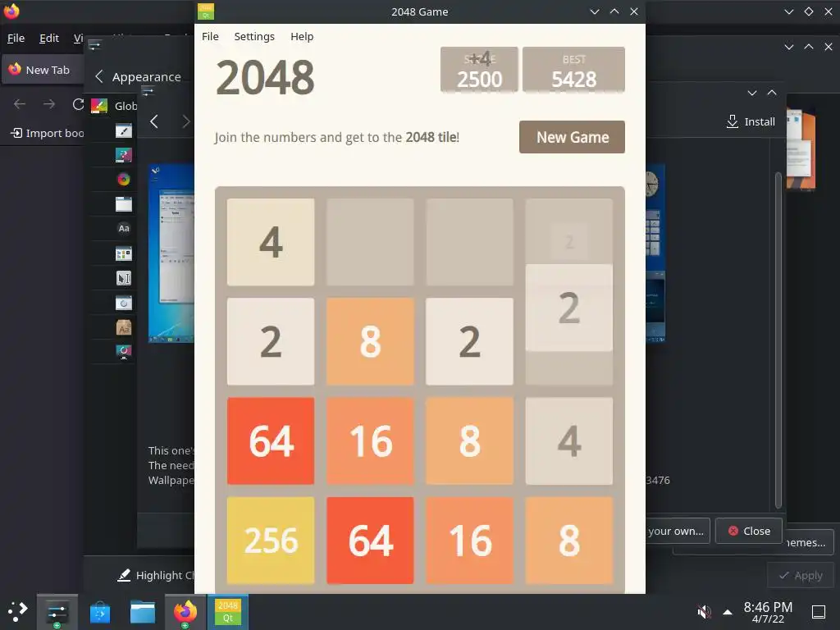840x630 pixels.
Task: Open the Fonts settings icon
Action: (124, 228)
